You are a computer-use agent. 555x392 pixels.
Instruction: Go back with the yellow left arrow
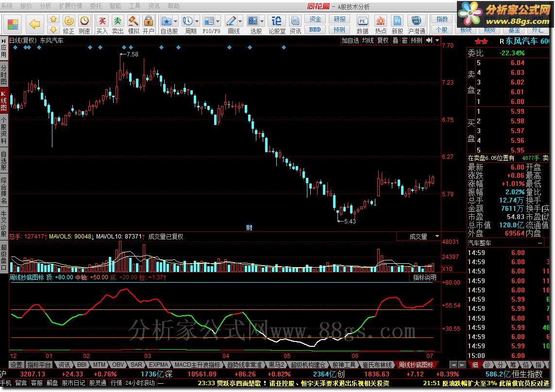coord(34,24)
